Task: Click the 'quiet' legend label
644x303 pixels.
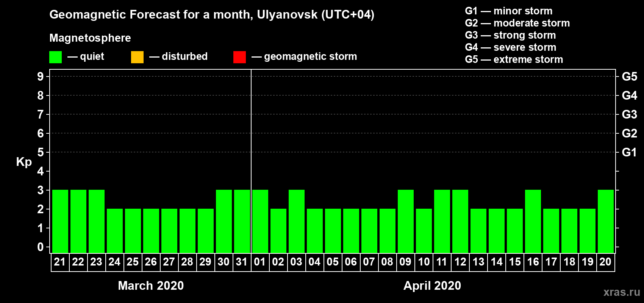Action: [92, 56]
